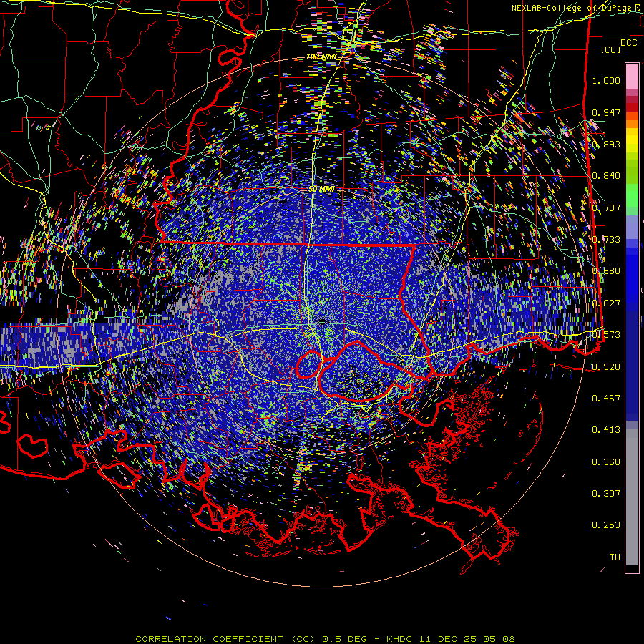This screenshot has height=644, width=644.
Task: Select the 0.787 scale value
Action: tap(606, 208)
